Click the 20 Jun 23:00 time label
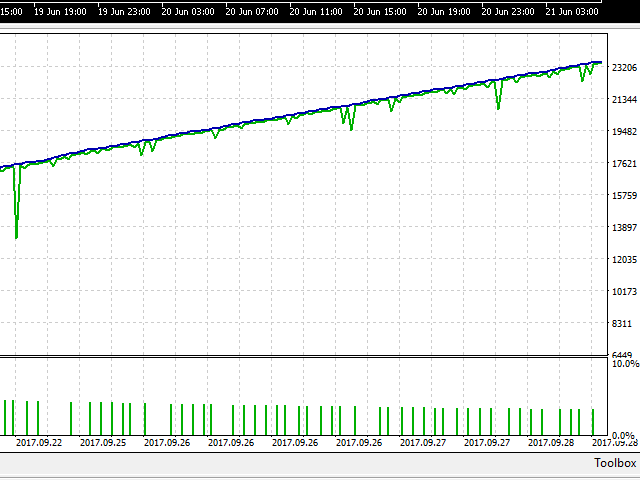 click(507, 13)
